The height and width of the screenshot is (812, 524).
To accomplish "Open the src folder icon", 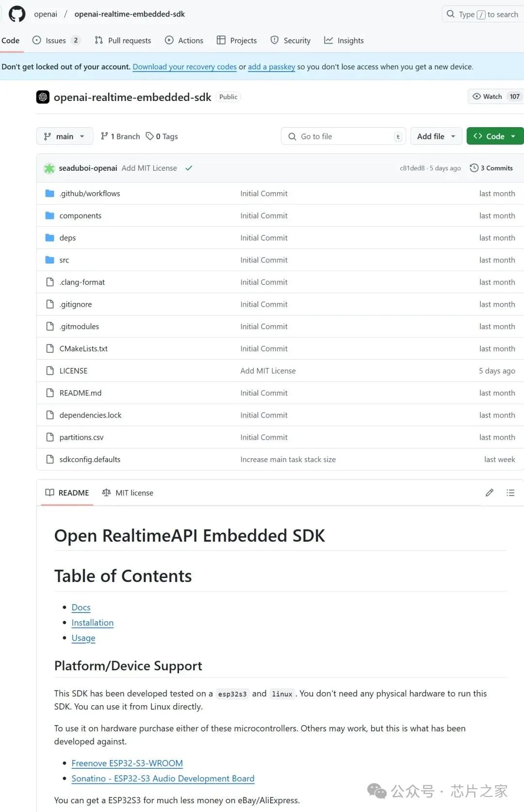I will click(49, 260).
